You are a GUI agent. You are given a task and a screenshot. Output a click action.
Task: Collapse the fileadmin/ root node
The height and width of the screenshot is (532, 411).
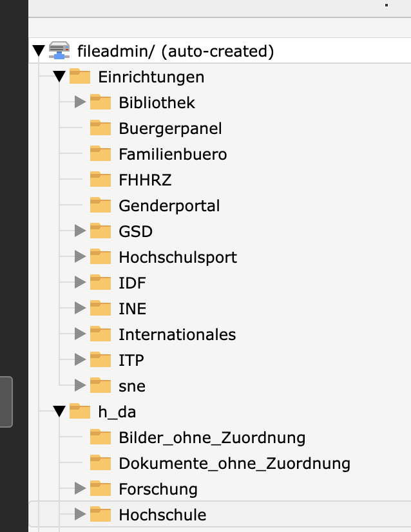pos(39,50)
